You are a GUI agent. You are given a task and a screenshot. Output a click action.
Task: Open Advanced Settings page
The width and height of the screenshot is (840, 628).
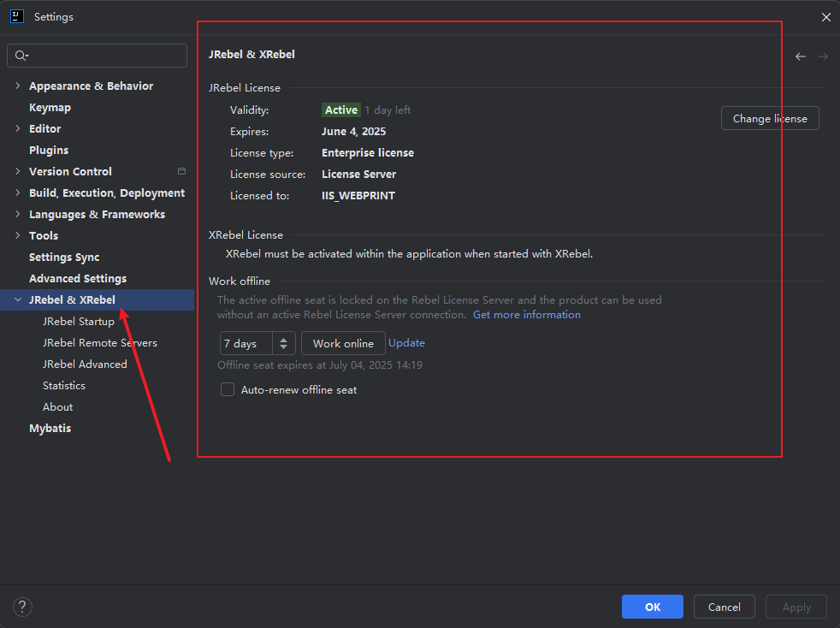[x=78, y=279]
